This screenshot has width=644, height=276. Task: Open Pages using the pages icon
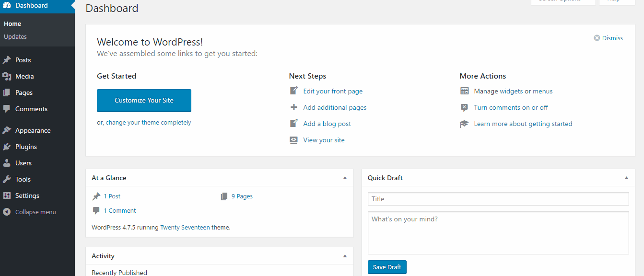coord(7,92)
